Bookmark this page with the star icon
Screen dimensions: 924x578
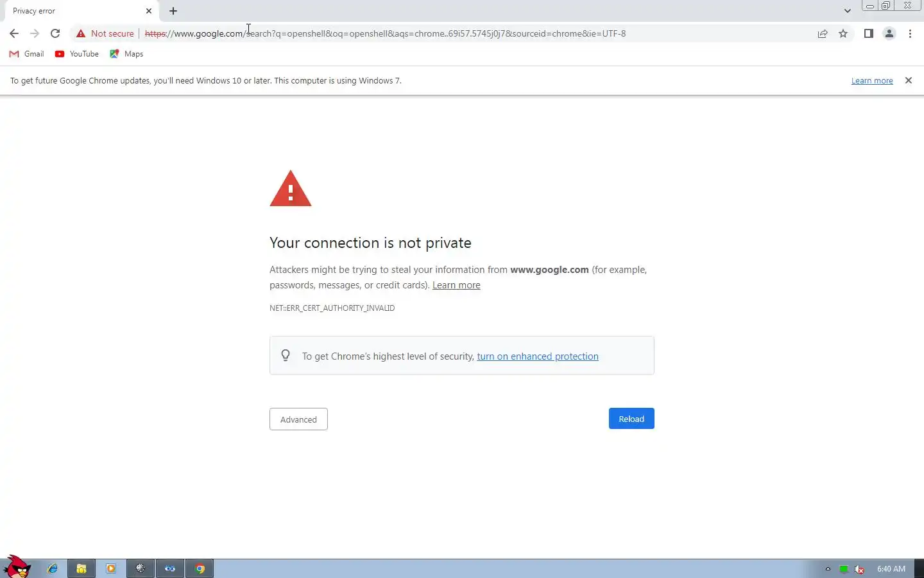click(x=843, y=33)
